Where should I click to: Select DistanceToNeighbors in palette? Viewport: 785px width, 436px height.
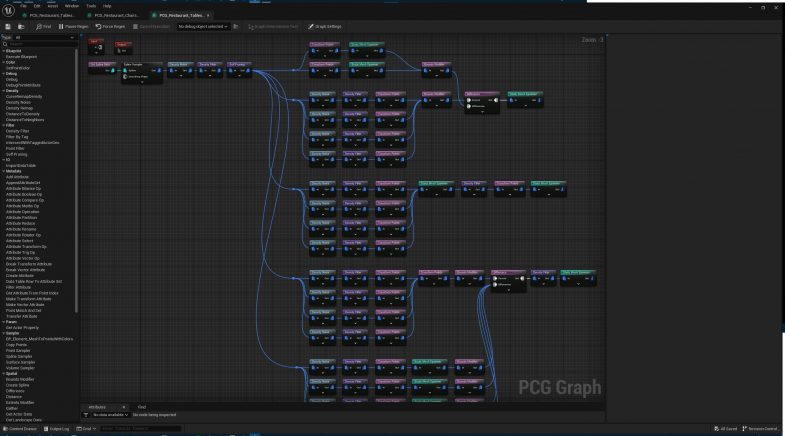click(25, 120)
